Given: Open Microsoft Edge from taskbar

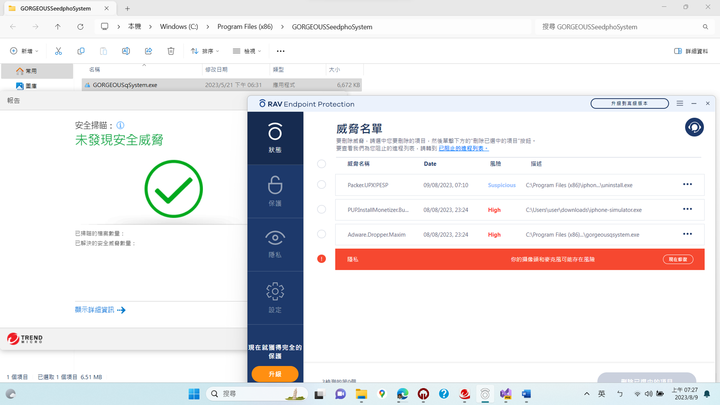Looking at the screenshot, I should tap(403, 394).
